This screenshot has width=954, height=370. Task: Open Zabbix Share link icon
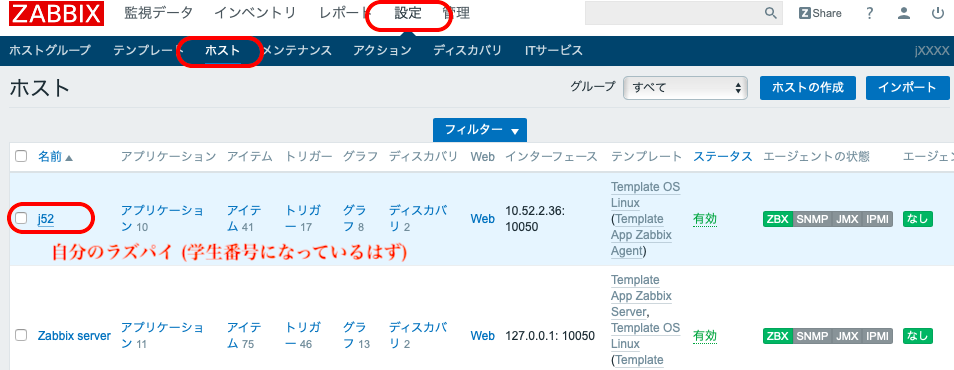click(820, 13)
